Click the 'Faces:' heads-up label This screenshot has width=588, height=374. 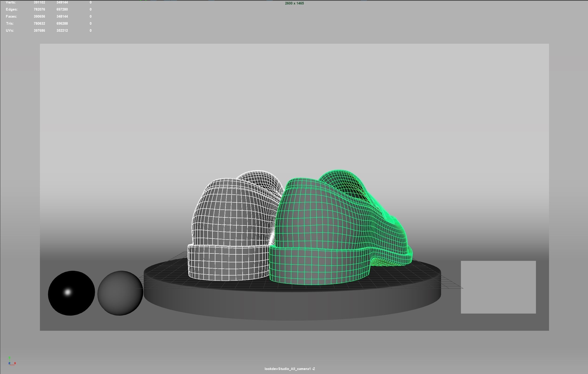tap(12, 16)
